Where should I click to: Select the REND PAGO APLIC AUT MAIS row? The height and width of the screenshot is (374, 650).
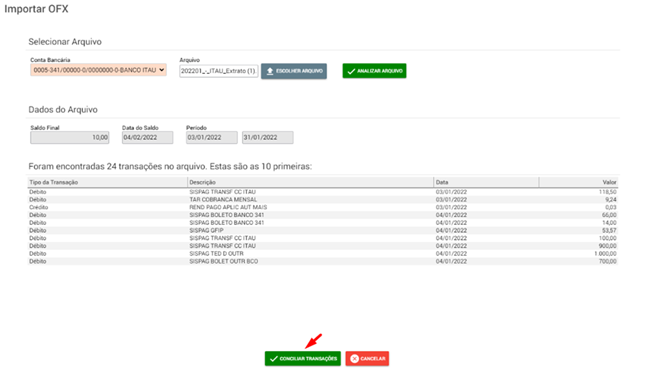[x=323, y=207]
